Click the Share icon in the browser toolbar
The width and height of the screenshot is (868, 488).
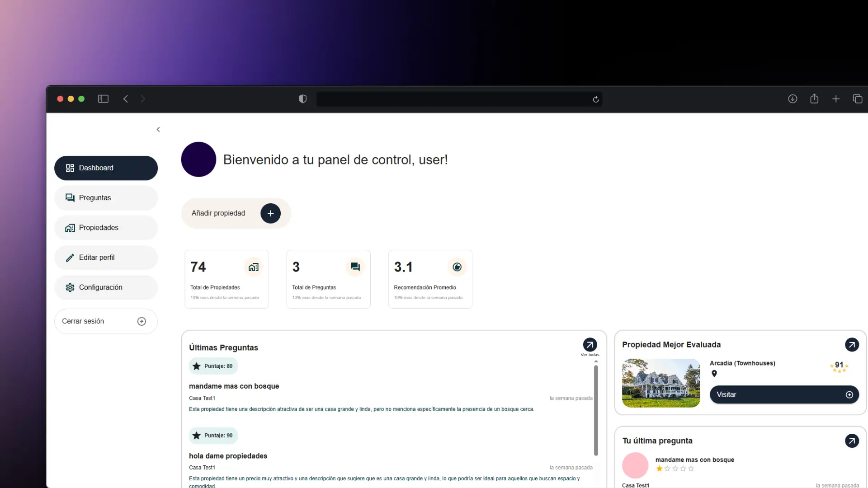click(814, 99)
